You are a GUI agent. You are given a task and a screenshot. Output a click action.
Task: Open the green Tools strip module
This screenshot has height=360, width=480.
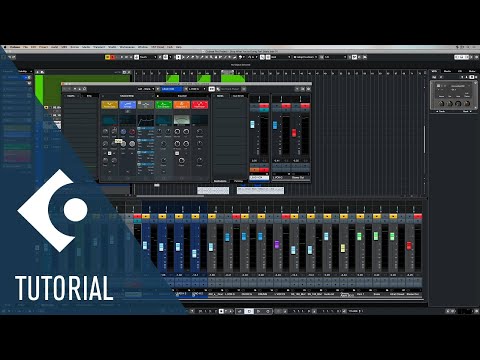tap(164, 105)
